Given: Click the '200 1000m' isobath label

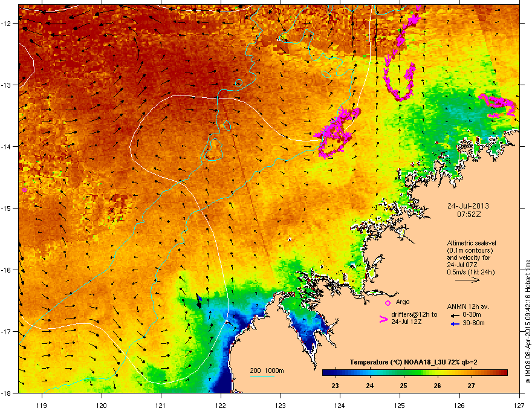Looking at the screenshot, I should tap(267, 371).
